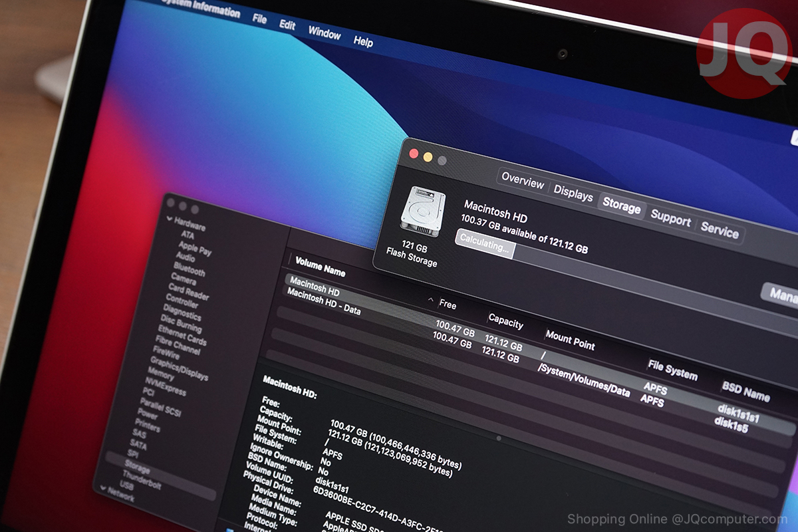This screenshot has height=532, width=798.
Task: Open the System Information app menu
Action: pos(200,8)
